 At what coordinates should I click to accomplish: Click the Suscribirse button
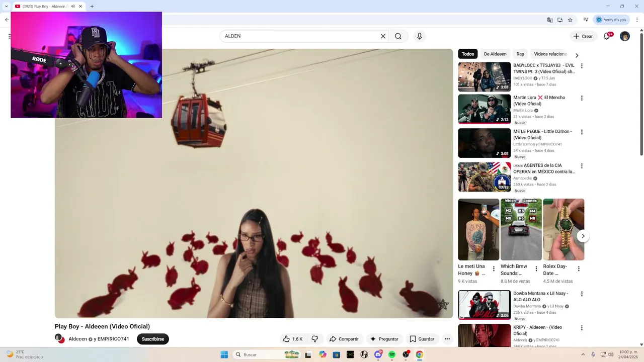[x=153, y=339]
